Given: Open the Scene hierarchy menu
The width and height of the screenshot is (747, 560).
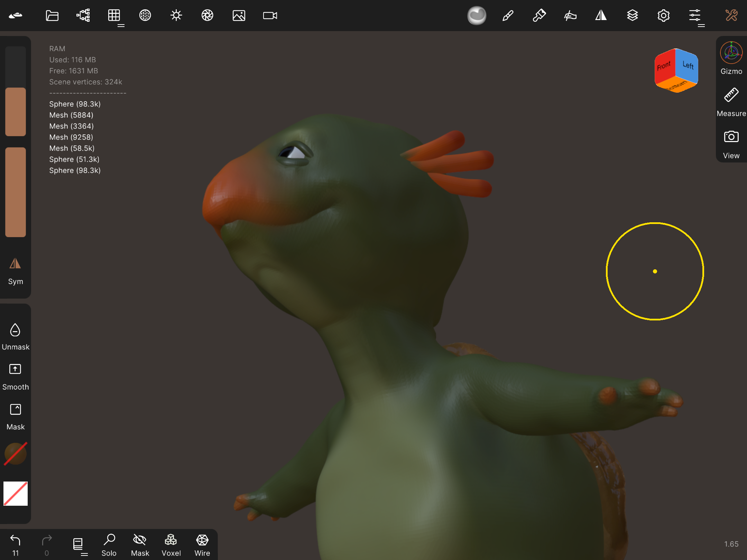Looking at the screenshot, I should click(x=83, y=16).
